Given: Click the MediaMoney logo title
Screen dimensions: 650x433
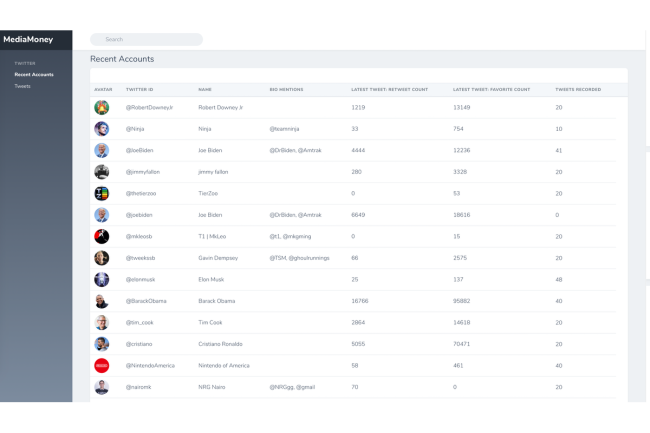Looking at the screenshot, I should (x=29, y=40).
